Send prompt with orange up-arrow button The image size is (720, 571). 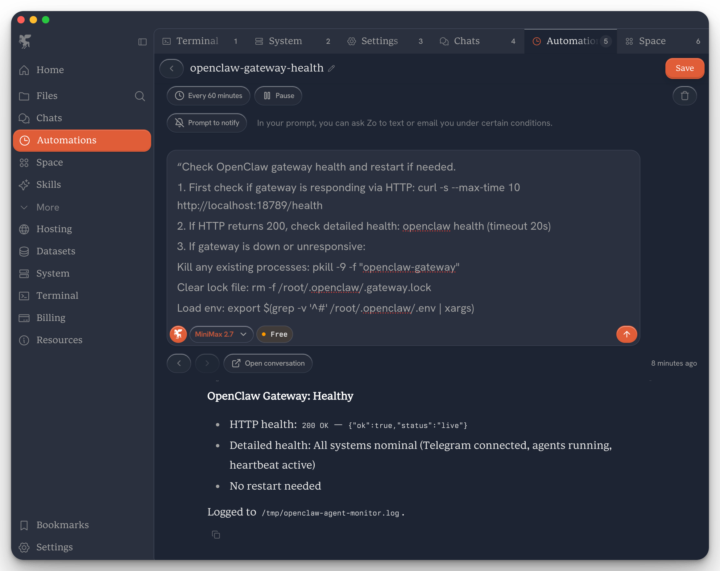coord(626,334)
